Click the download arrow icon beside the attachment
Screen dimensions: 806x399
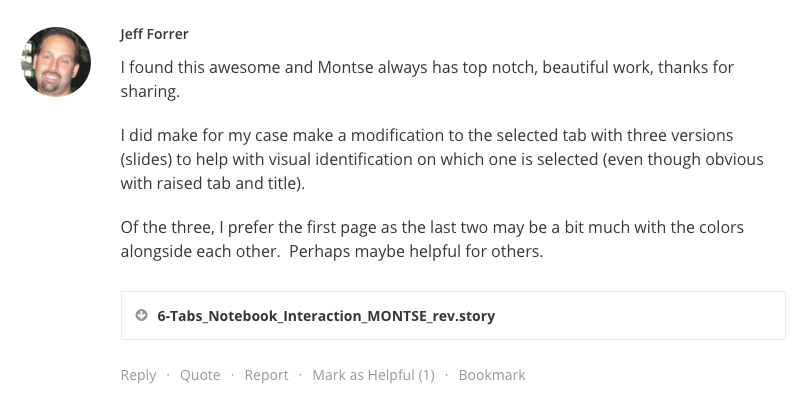coord(141,315)
